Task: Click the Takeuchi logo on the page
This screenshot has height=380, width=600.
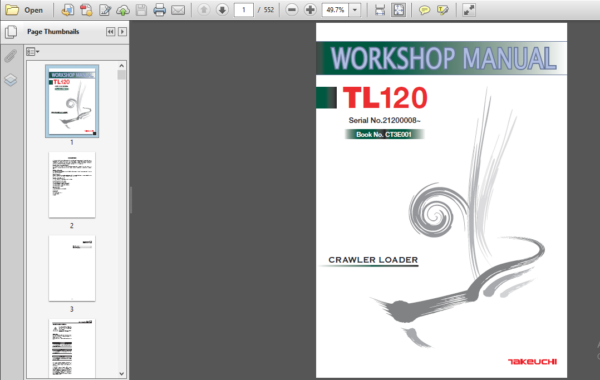Action: tap(532, 362)
